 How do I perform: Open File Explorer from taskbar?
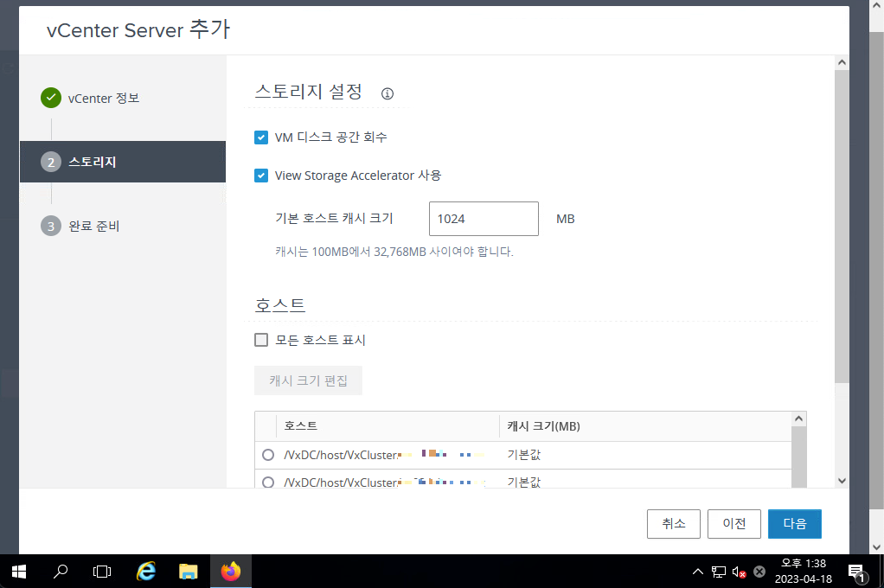(189, 572)
